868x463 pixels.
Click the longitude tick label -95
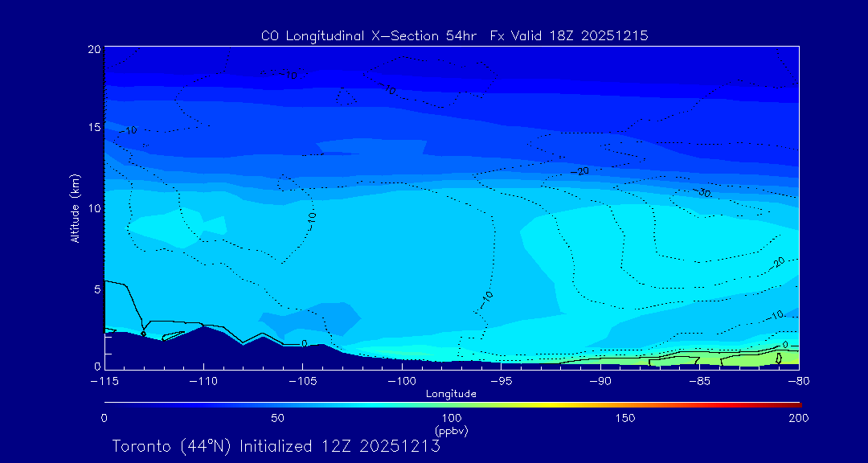click(x=501, y=381)
